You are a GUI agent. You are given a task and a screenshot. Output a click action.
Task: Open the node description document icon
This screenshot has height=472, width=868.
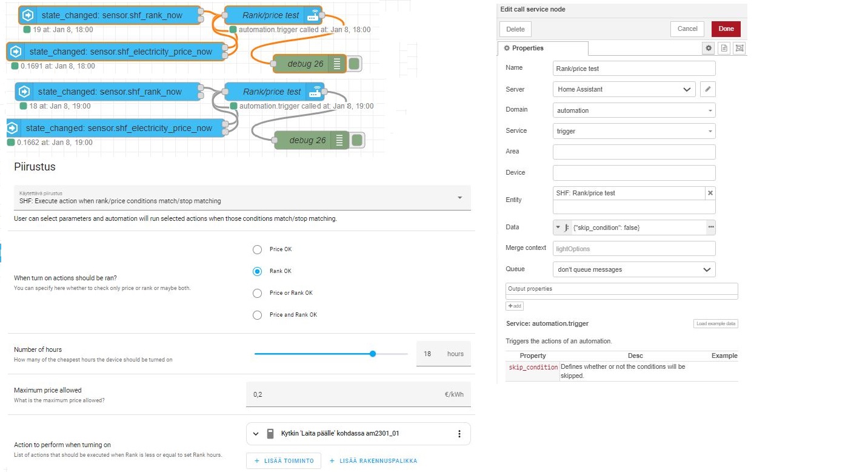coord(724,48)
